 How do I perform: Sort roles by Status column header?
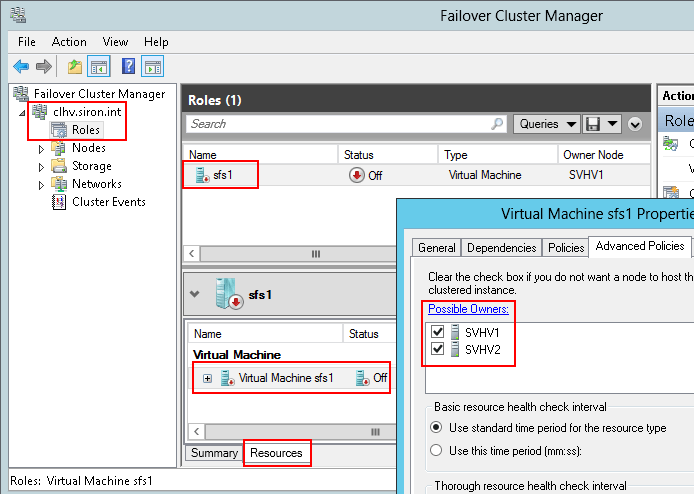388,154
